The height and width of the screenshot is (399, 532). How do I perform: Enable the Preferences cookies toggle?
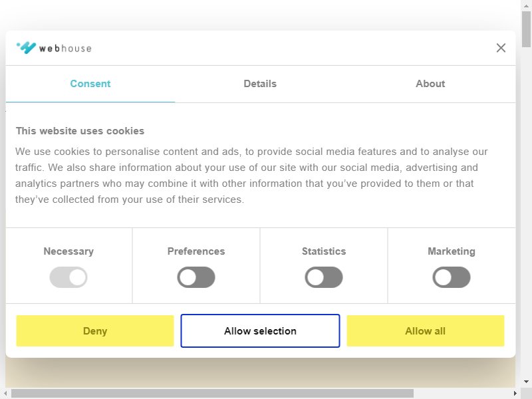coord(196,277)
